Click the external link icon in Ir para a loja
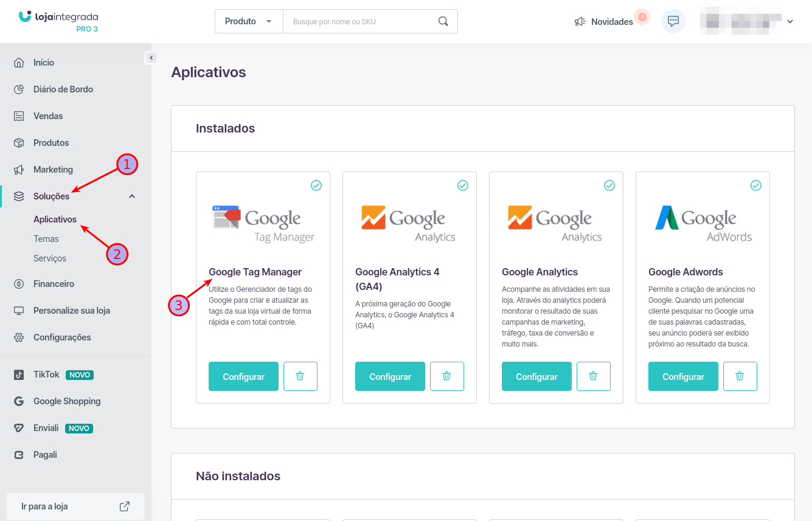This screenshot has height=521, width=812. pyautogui.click(x=124, y=506)
